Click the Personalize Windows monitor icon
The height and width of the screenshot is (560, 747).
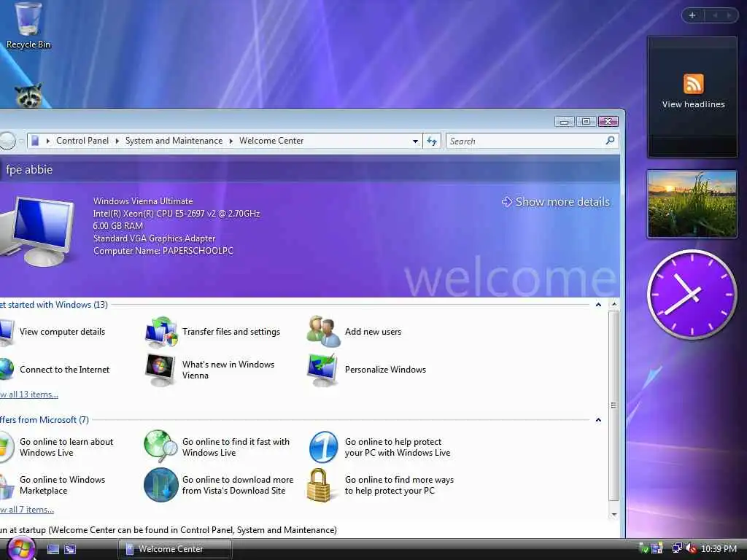(x=323, y=370)
